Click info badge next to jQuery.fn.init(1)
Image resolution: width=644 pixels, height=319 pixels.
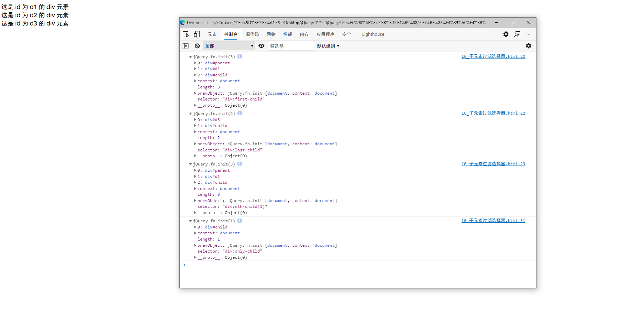[240, 221]
